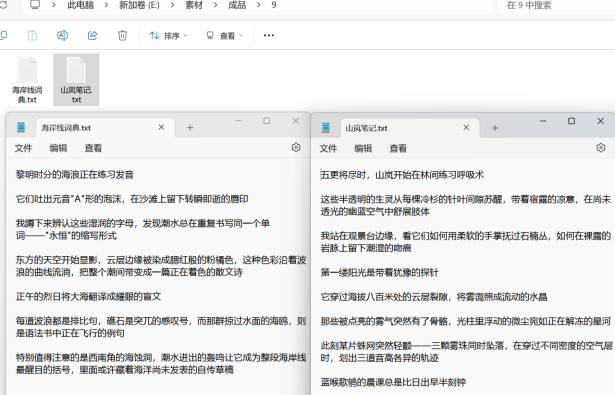Click line starting 五更将尽时
Image resolution: width=615 pixels, height=395 pixels.
(x=402, y=175)
